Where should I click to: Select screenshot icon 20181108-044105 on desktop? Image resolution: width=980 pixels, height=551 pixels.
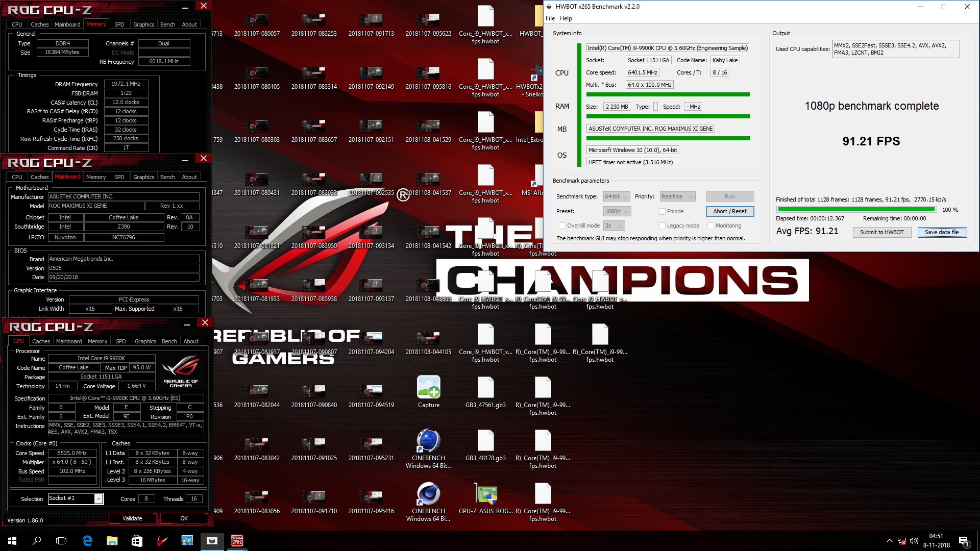[428, 343]
